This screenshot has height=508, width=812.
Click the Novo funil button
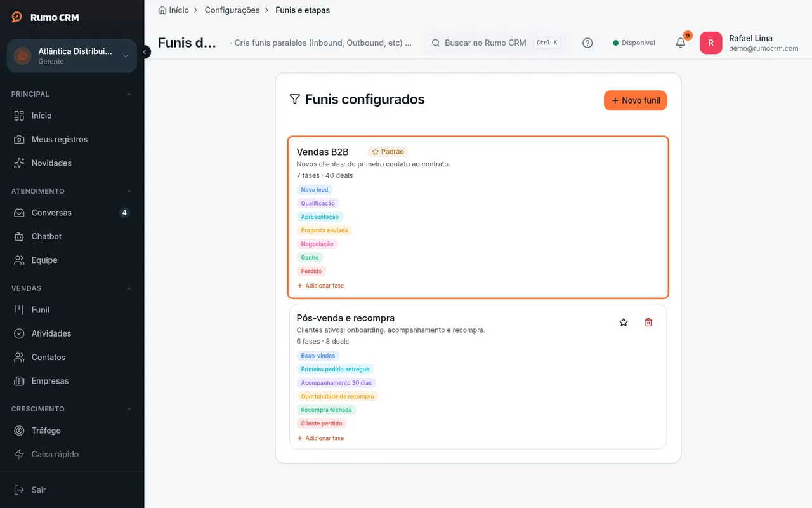[635, 100]
